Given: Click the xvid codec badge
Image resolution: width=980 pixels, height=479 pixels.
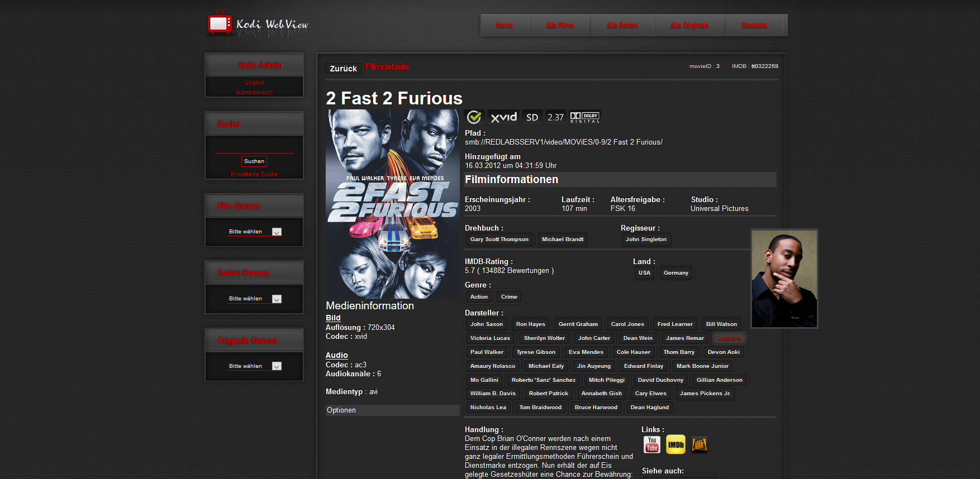Looking at the screenshot, I should pos(503,117).
